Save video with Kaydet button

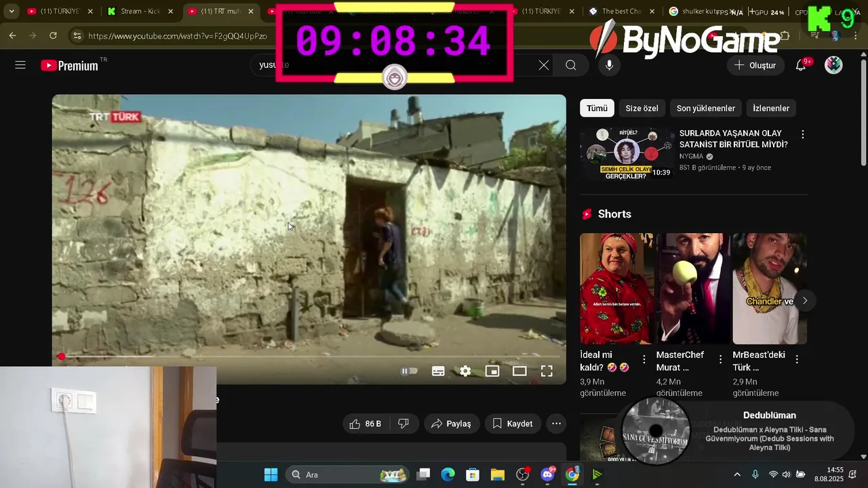click(x=513, y=424)
